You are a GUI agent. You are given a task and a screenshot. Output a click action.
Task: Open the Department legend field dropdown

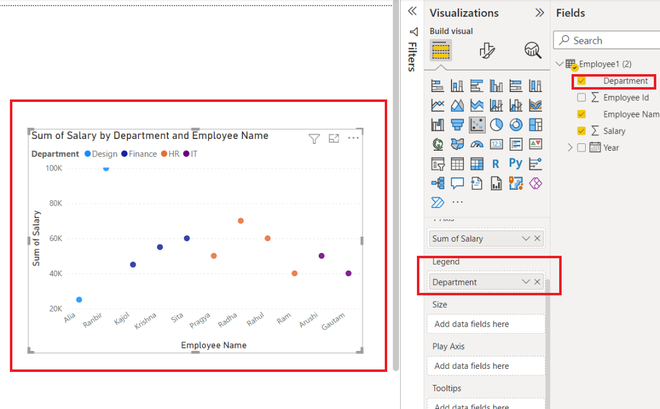(526, 282)
